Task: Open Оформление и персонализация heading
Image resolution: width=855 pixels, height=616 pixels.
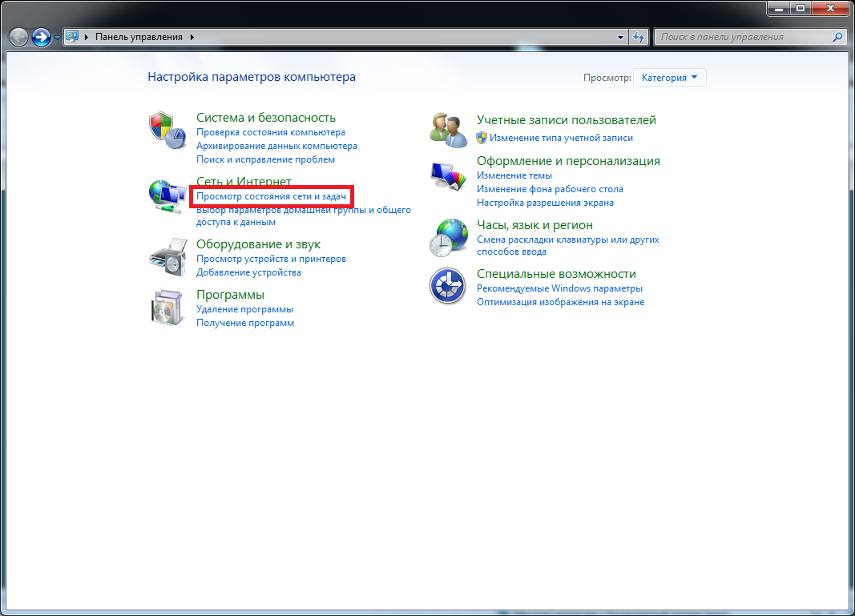Action: pyautogui.click(x=568, y=161)
